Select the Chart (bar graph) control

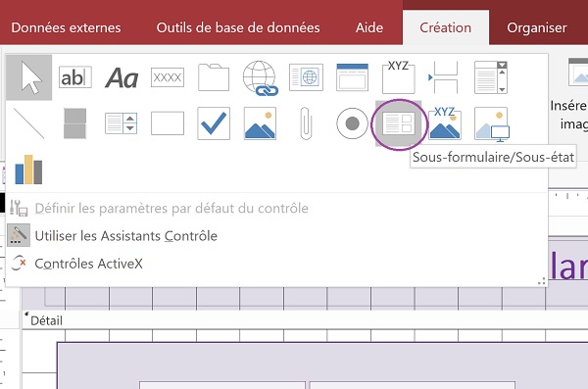click(28, 170)
